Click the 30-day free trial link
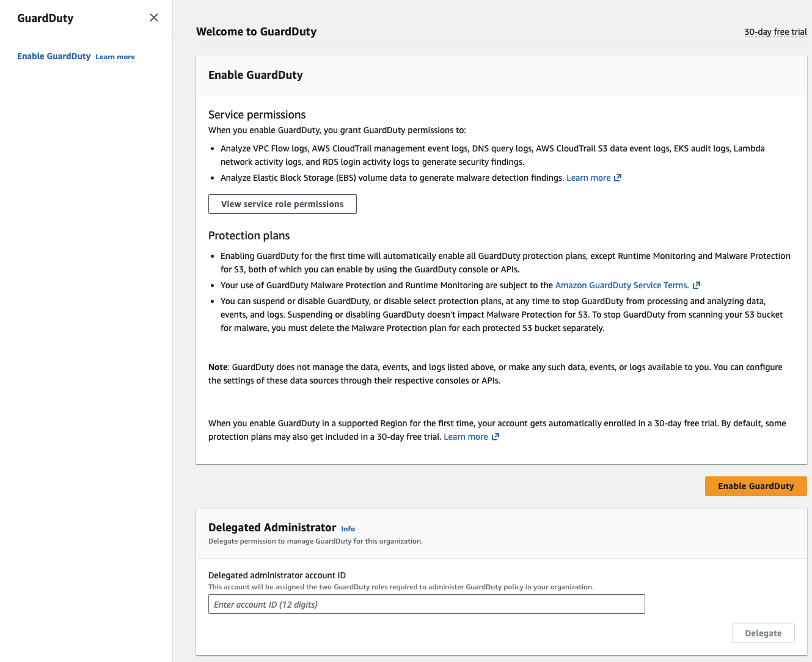This screenshot has width=812, height=662. coord(775,32)
